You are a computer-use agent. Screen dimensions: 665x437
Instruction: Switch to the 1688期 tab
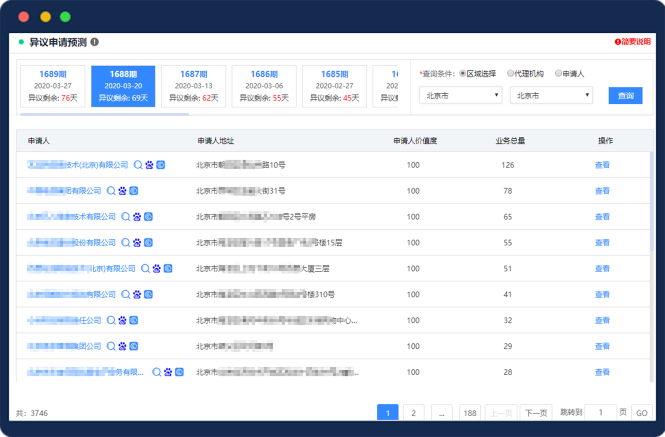(x=123, y=86)
